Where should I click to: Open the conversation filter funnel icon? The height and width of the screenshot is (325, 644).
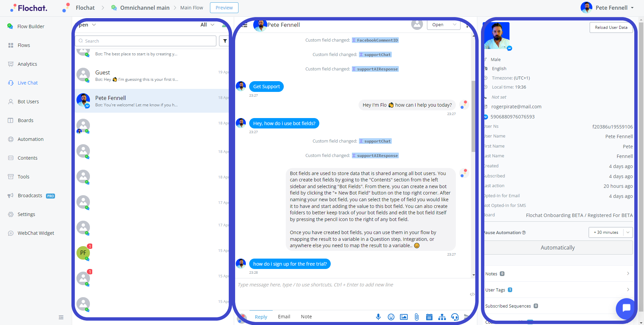click(x=224, y=41)
